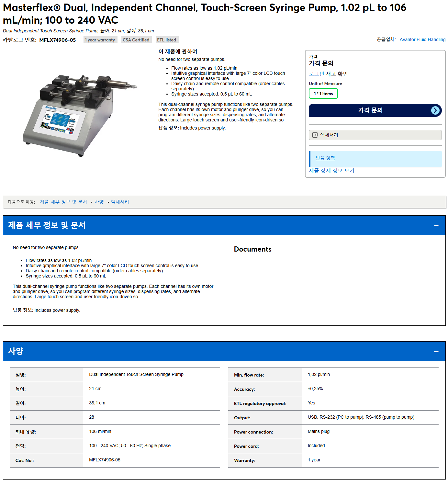Select the '1 year' warranty table value
The image size is (448, 486).
click(314, 460)
